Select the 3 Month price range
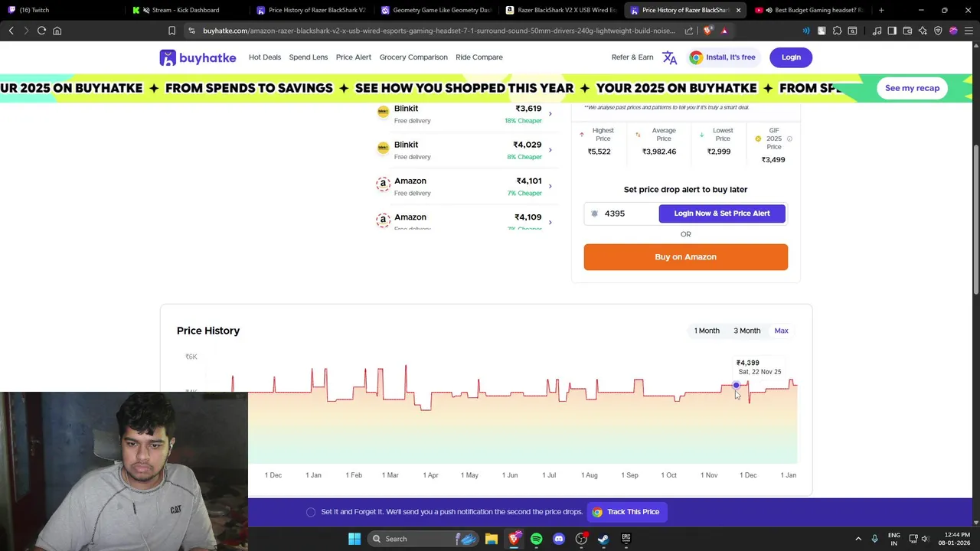Image resolution: width=980 pixels, height=551 pixels. (x=747, y=331)
